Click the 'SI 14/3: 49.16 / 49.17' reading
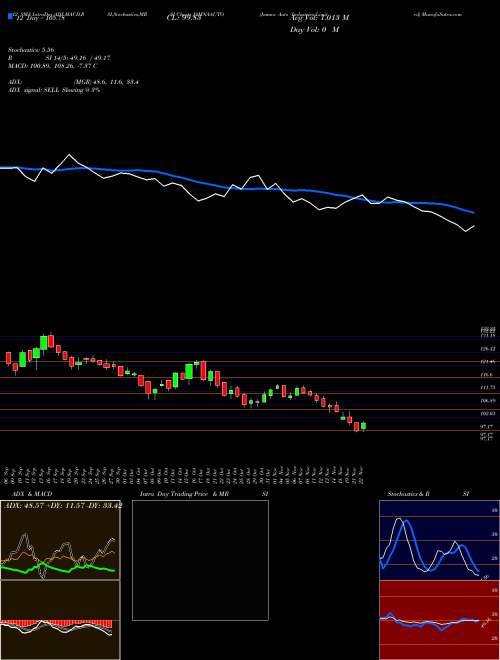Image resolution: width=500 pixels, height=660 pixels. 78,58
